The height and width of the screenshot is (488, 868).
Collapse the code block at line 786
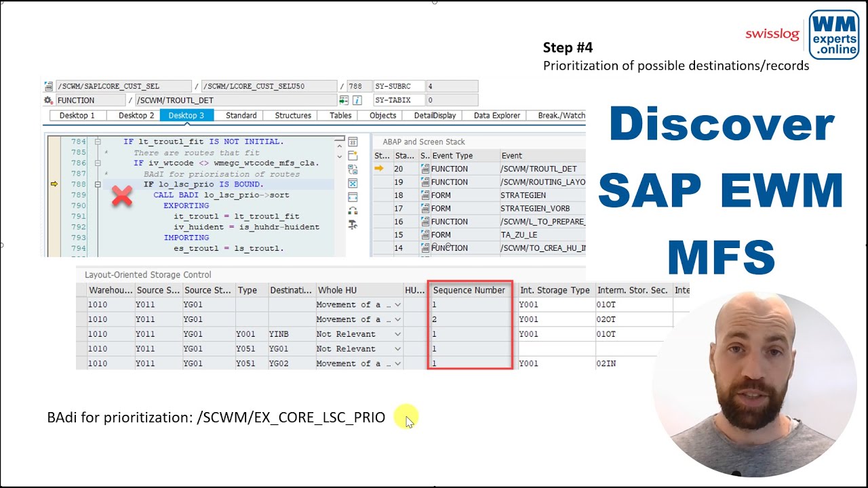pos(98,163)
